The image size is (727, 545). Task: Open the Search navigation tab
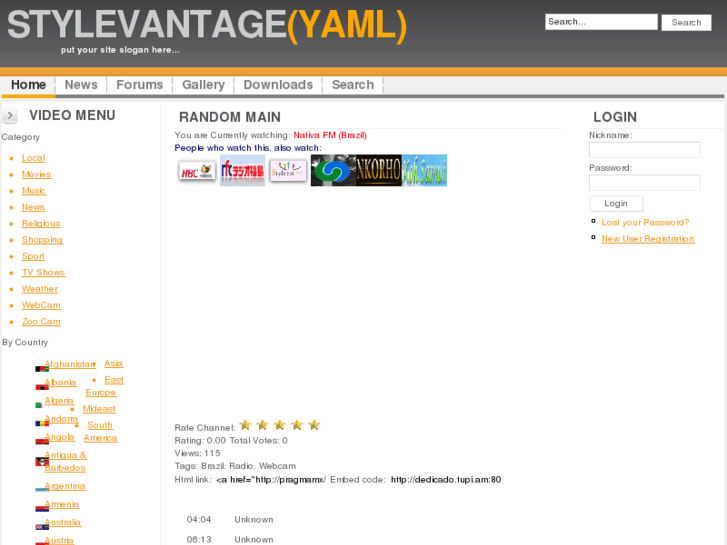pyautogui.click(x=353, y=85)
